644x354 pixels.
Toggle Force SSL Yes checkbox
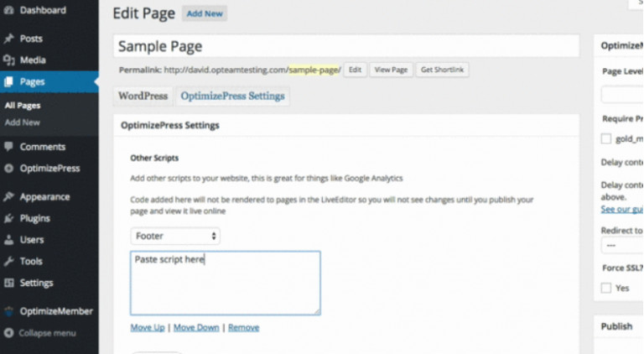coord(606,288)
